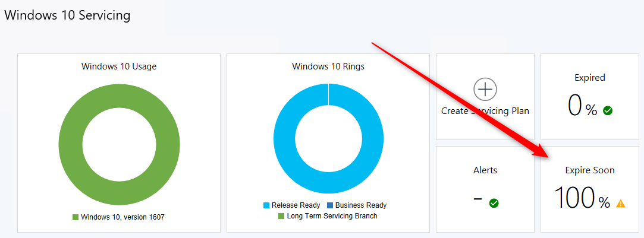Screen dimensions: 644x238
Task: Click the orange warning icon in Expire Soon
Action: click(x=620, y=203)
